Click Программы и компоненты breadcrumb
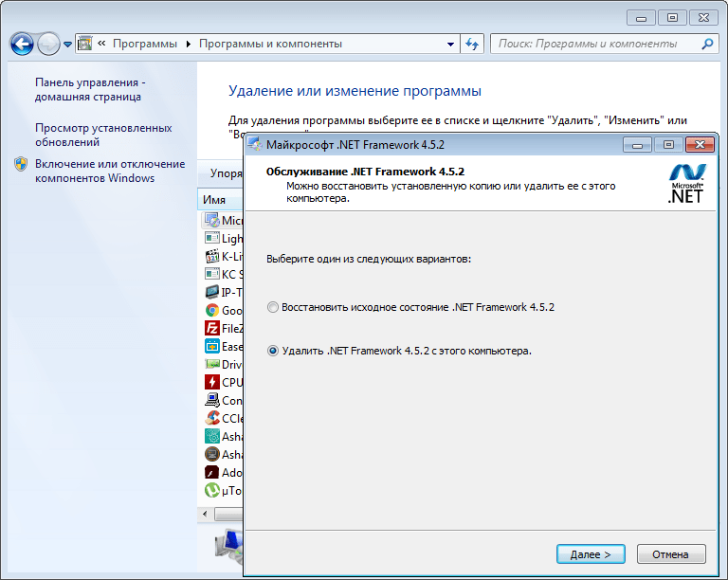728x580 pixels. pyautogui.click(x=270, y=44)
